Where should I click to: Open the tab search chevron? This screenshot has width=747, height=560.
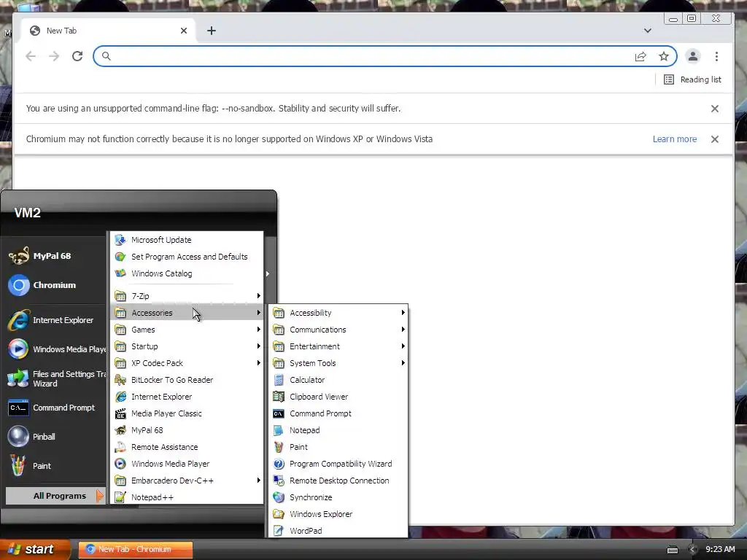648,31
